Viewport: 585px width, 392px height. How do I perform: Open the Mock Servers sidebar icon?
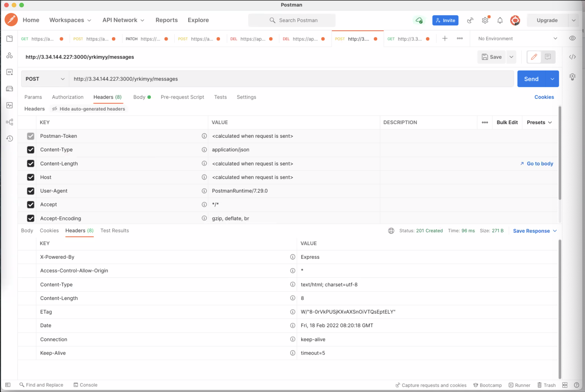click(x=9, y=89)
